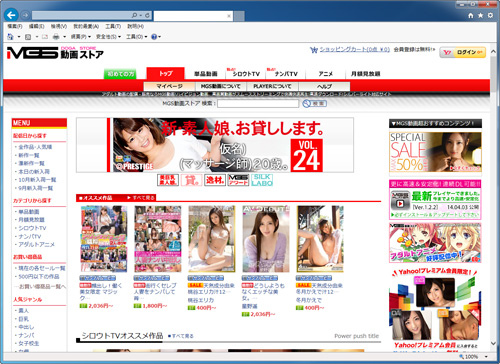
Task: Open the PLAYERについて sub-navigation item
Action: click(x=272, y=86)
